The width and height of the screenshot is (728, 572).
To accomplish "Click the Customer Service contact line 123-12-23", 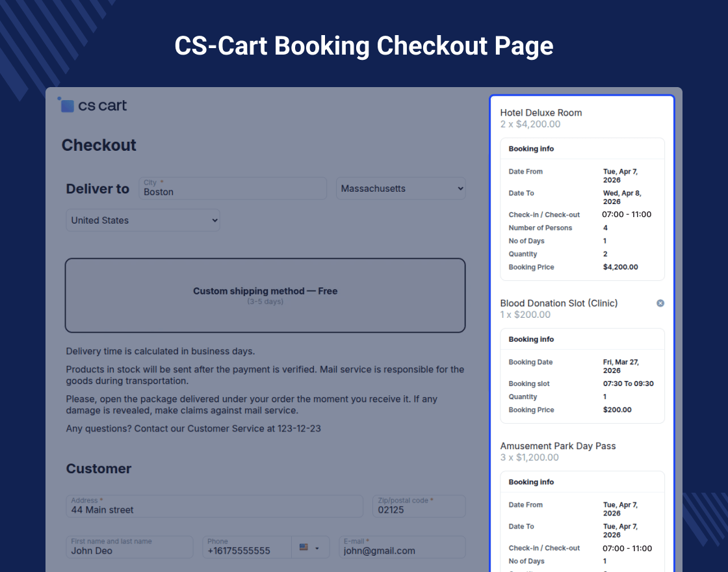I will [193, 428].
